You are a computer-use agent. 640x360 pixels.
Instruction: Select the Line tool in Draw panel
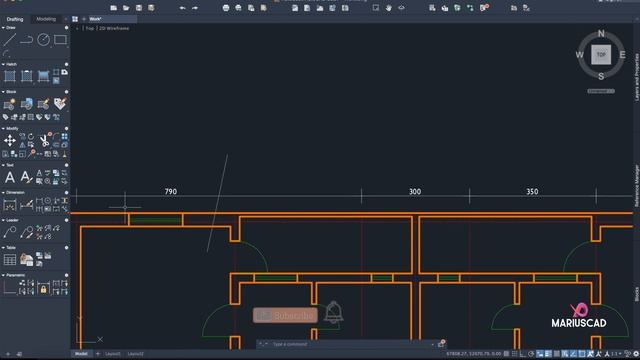pyautogui.click(x=10, y=40)
